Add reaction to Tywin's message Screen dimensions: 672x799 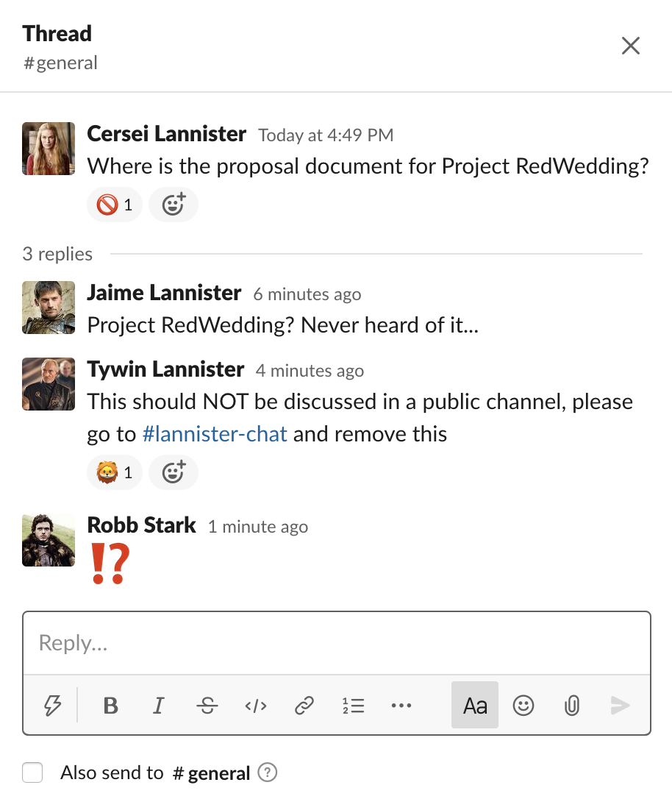click(x=173, y=472)
